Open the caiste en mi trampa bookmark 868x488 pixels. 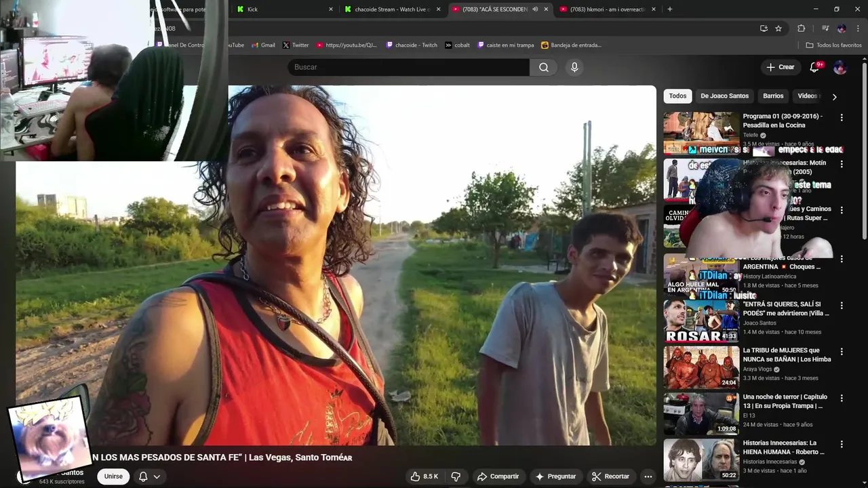506,45
